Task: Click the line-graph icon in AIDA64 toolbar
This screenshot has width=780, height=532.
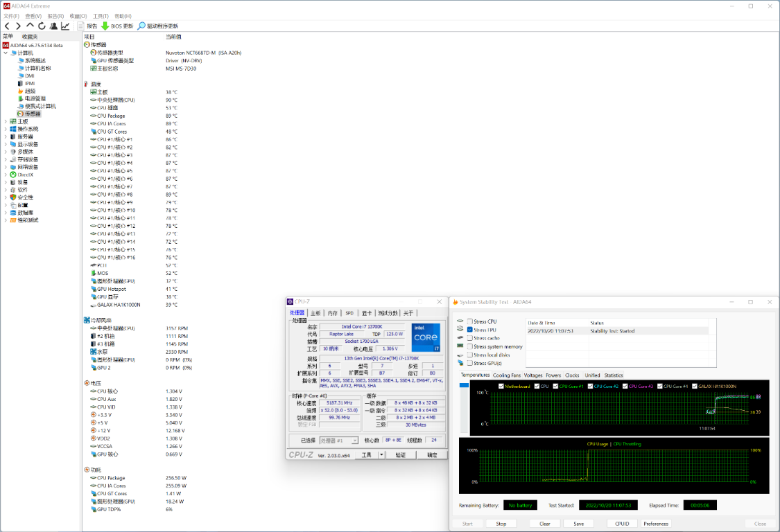Action: (x=65, y=26)
